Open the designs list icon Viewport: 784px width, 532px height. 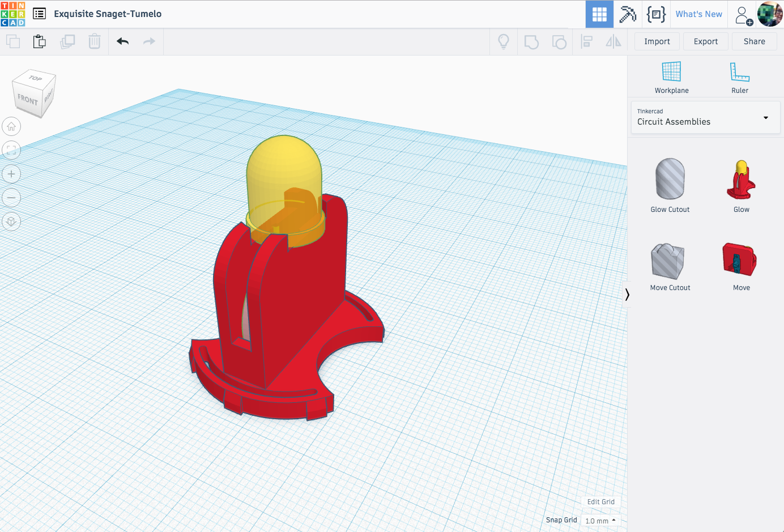(x=40, y=14)
